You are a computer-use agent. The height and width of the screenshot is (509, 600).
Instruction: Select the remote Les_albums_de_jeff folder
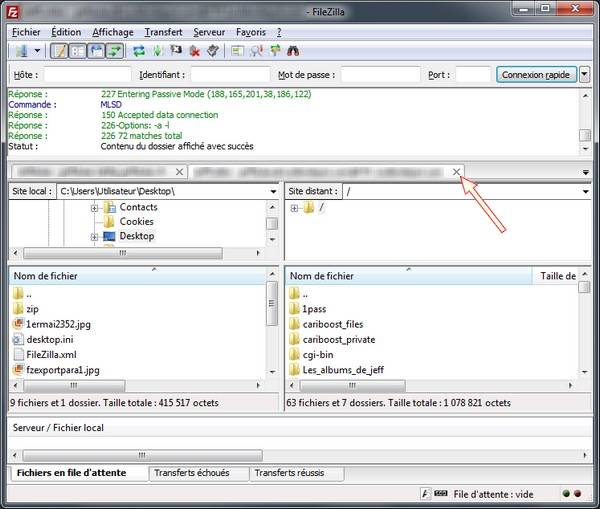tap(343, 370)
